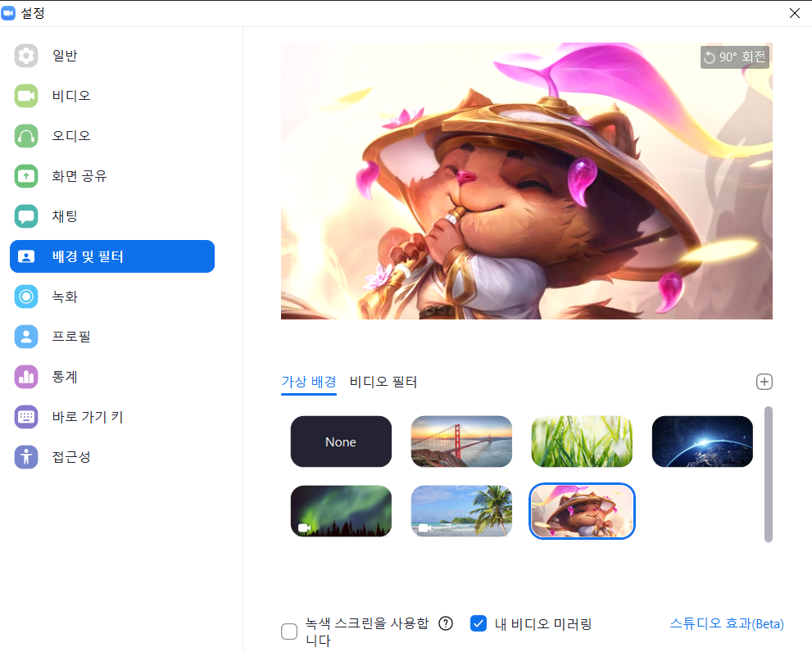Select the 화면 공유 menu label

[79, 176]
